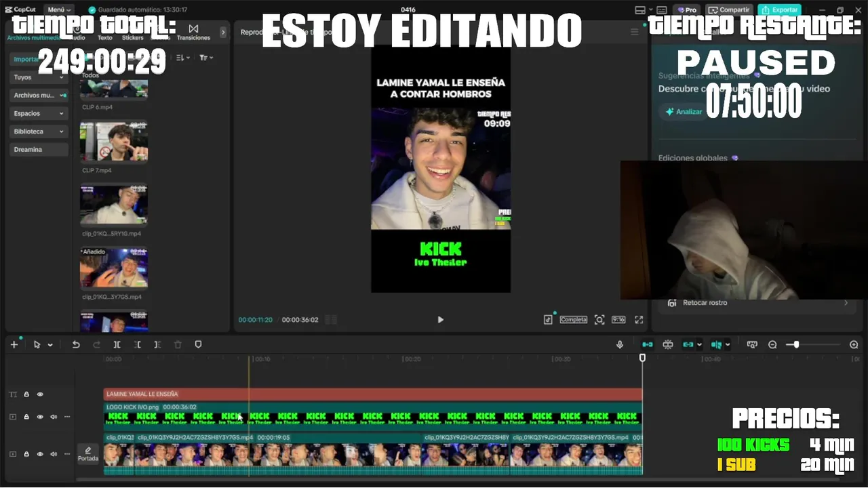Click the undo arrow
868x488 pixels.
pyautogui.click(x=76, y=344)
